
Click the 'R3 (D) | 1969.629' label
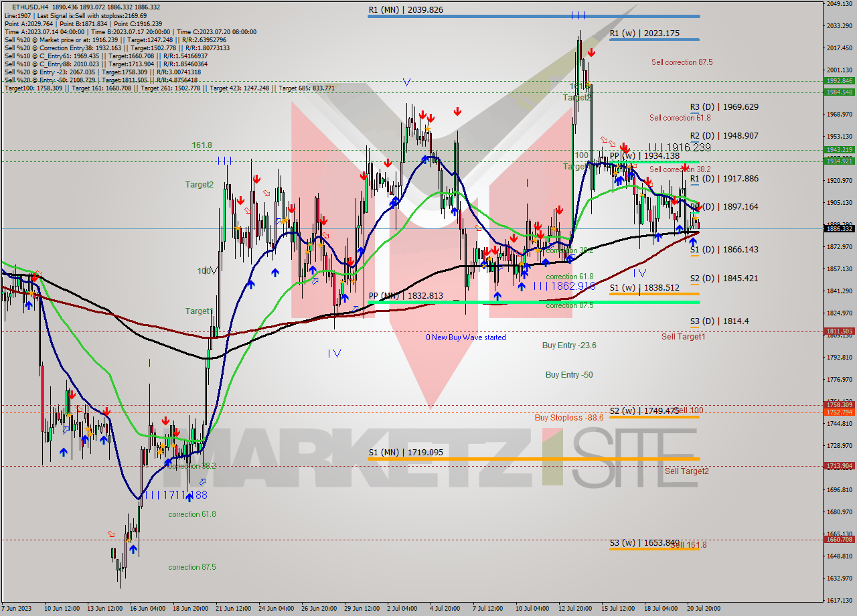point(724,107)
